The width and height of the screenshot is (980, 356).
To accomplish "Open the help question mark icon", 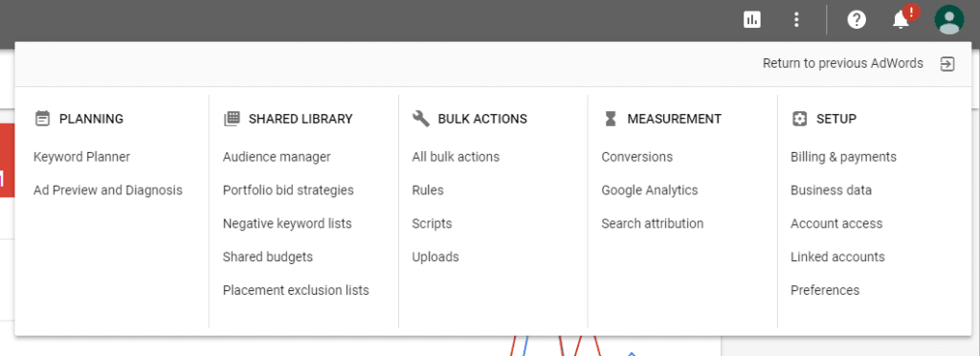I will click(x=857, y=20).
